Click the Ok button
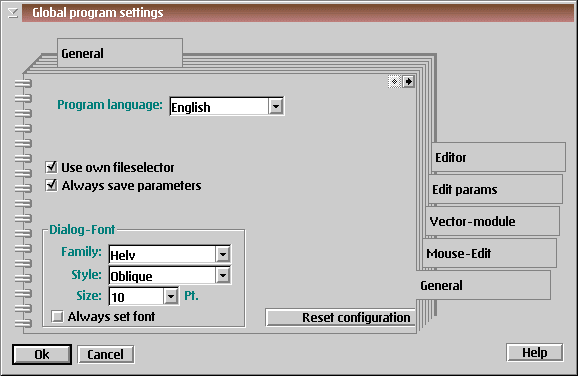Viewport: 578px width, 376px height. click(x=42, y=354)
